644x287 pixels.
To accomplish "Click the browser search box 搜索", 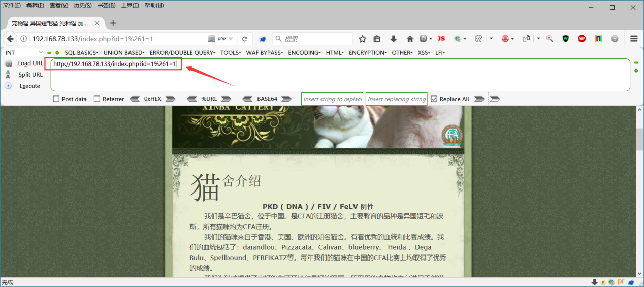I will [x=312, y=39].
